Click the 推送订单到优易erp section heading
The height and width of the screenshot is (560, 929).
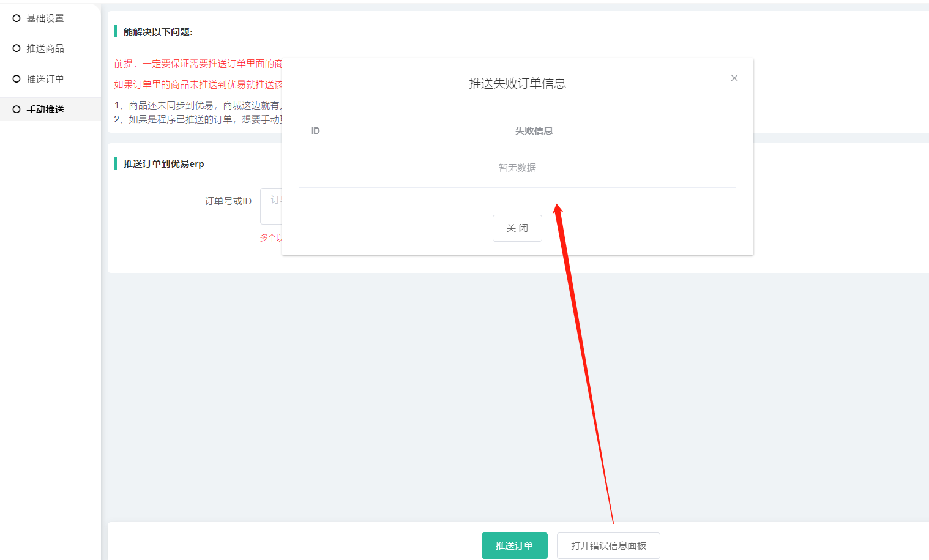tap(163, 164)
